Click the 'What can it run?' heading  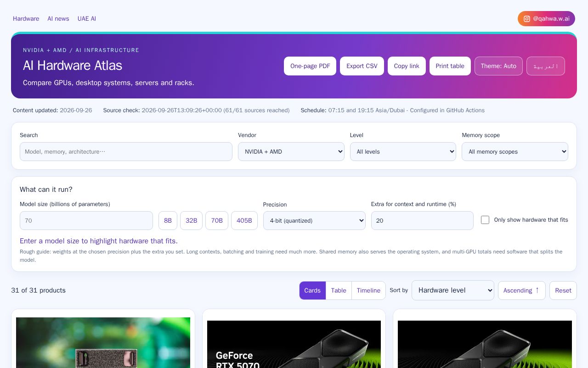[x=46, y=190]
